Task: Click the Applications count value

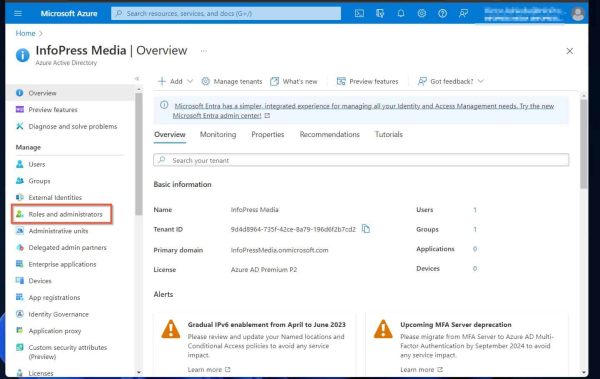Action: (475, 249)
